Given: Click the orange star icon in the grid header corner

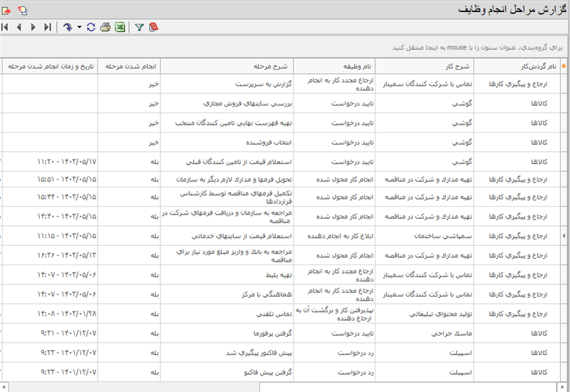Looking at the screenshot, I should pyautogui.click(x=564, y=66).
